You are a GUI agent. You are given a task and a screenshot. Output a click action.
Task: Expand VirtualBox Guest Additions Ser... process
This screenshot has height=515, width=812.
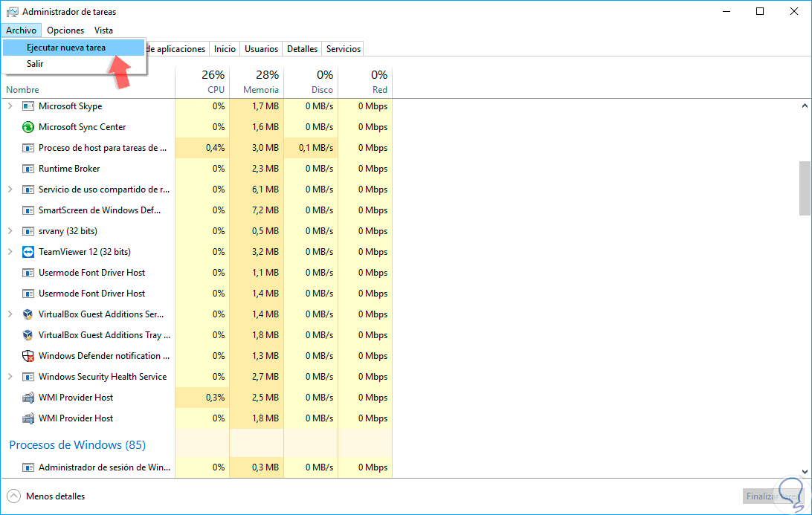pyautogui.click(x=10, y=314)
